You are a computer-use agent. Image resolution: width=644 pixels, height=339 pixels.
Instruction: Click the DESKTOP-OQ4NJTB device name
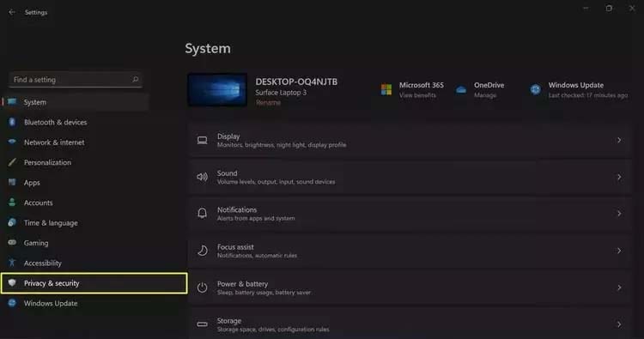[x=296, y=82]
